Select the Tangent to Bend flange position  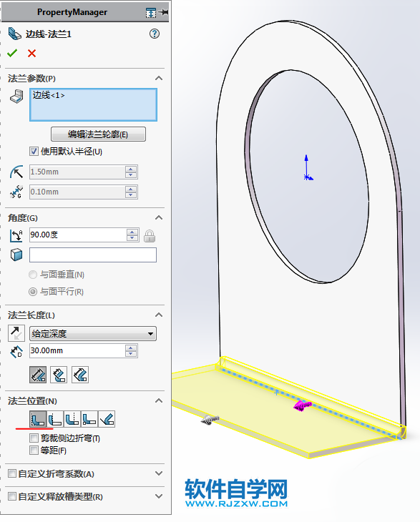click(107, 419)
